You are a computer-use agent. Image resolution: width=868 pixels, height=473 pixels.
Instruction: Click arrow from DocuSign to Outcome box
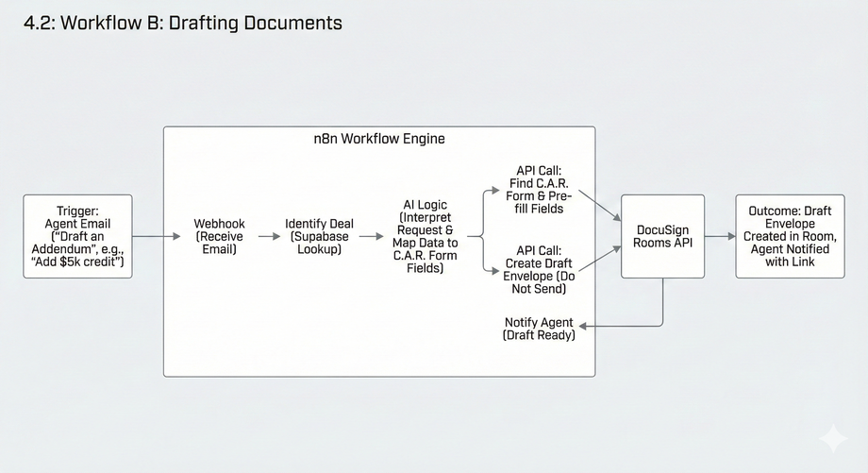click(x=720, y=236)
